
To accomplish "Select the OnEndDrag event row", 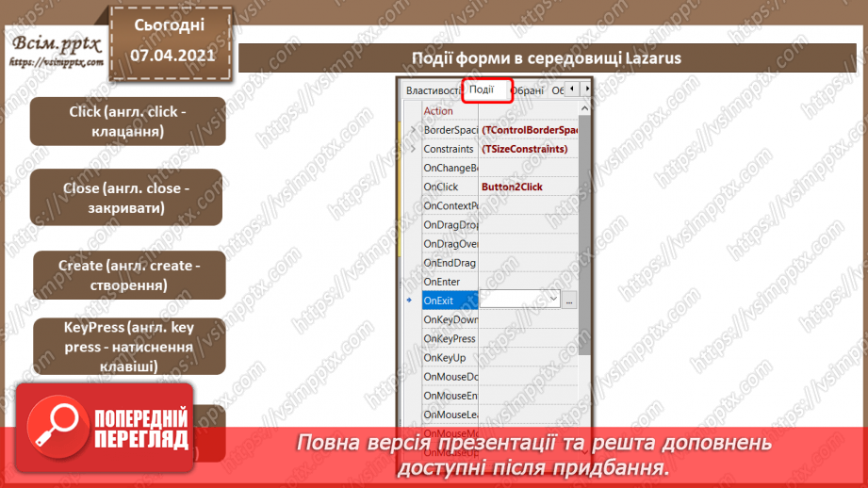I will coord(500,263).
